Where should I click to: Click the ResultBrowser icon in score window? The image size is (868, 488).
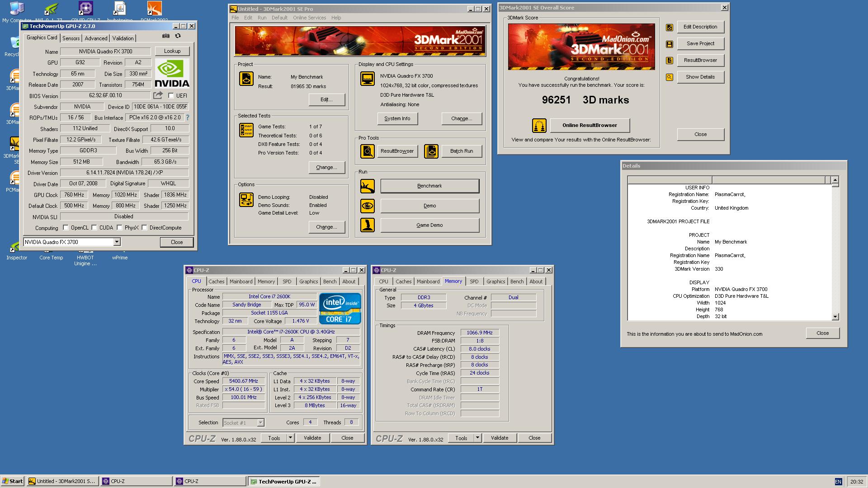click(670, 61)
